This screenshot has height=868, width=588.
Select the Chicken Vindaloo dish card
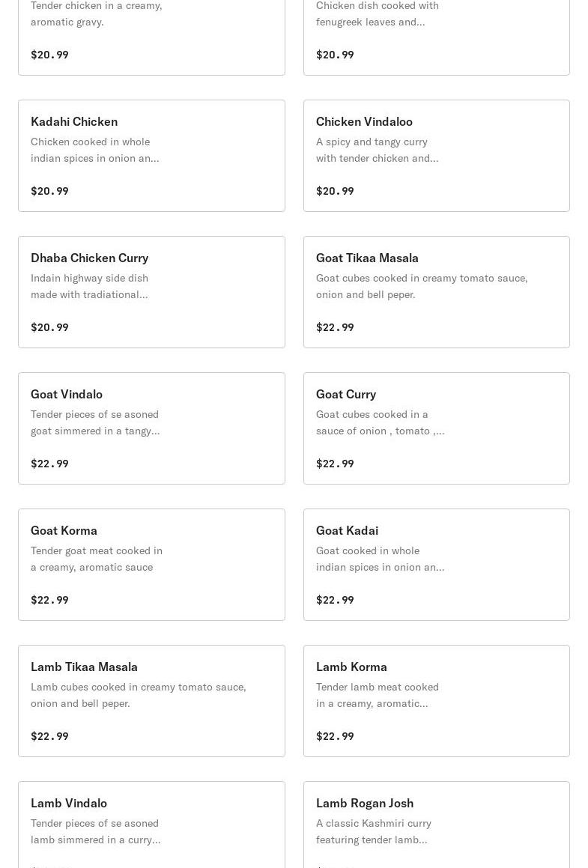(436, 156)
